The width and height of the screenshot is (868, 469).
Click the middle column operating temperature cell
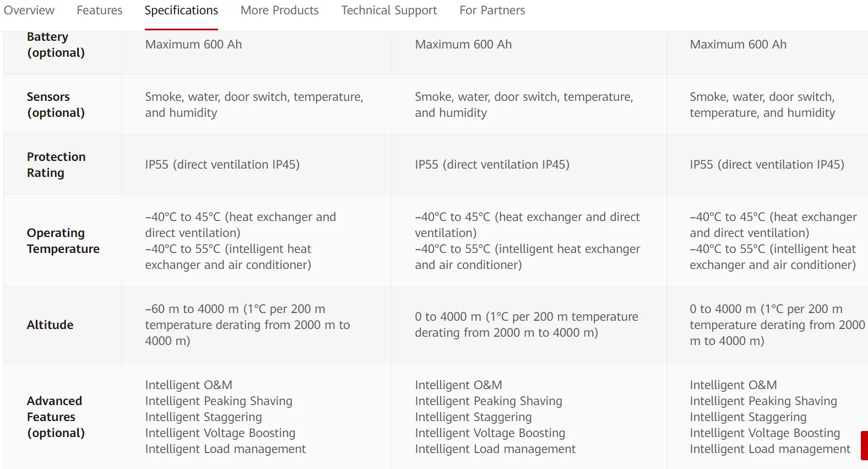pyautogui.click(x=527, y=241)
